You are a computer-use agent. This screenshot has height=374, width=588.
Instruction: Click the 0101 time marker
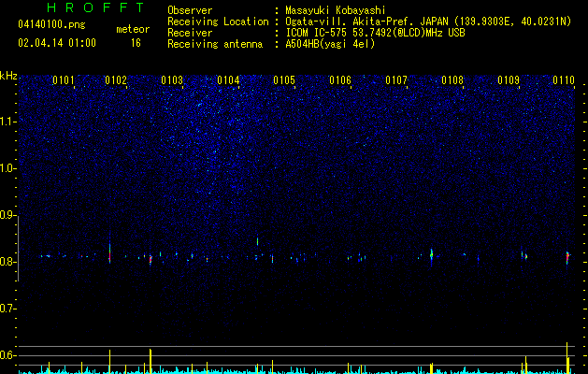click(64, 80)
